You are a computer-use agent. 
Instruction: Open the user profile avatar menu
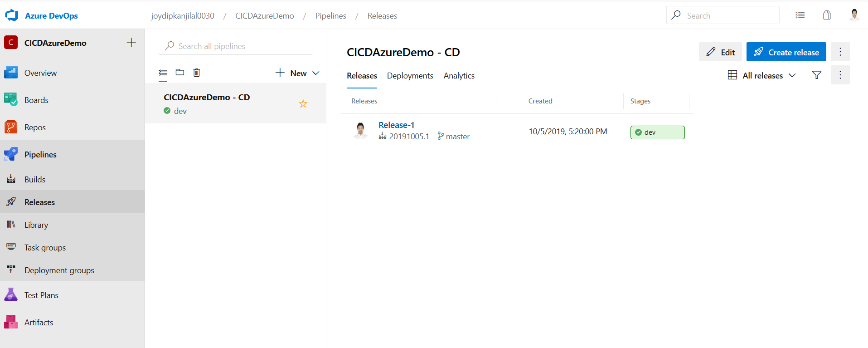(854, 15)
